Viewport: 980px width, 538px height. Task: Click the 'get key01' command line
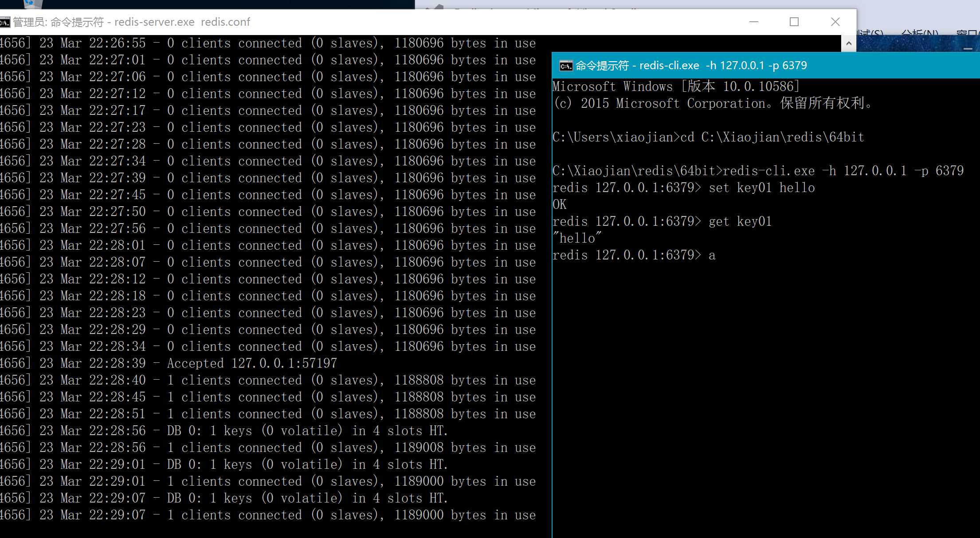point(662,221)
